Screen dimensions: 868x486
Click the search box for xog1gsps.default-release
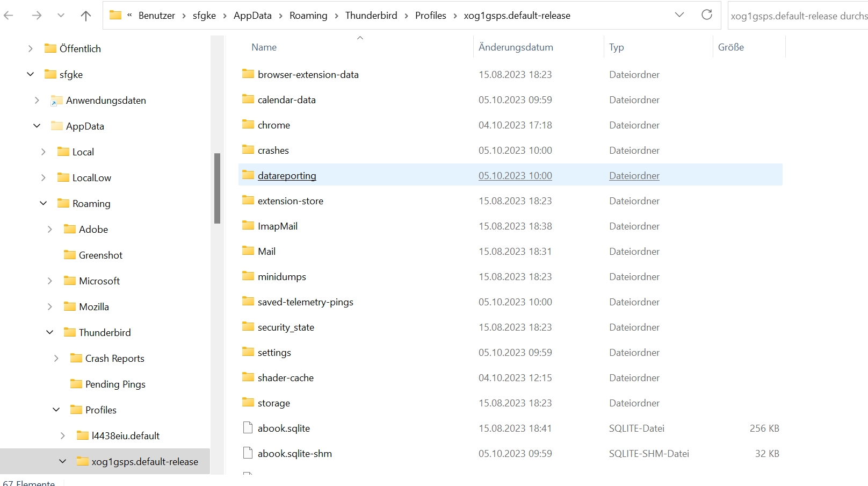coord(798,16)
